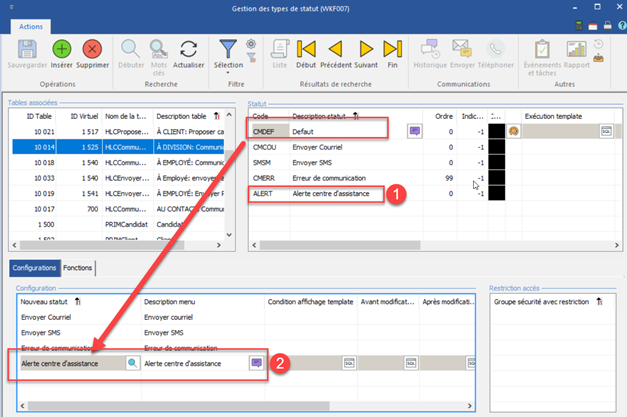The width and height of the screenshot is (627, 417).
Task: Select the Configurations tab
Action: click(34, 268)
